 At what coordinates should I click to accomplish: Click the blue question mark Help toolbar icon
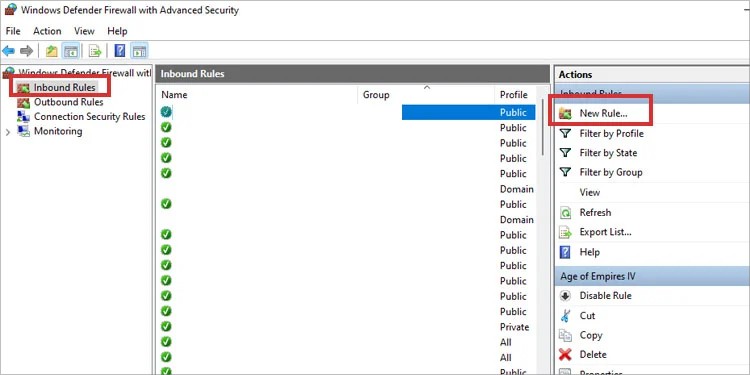click(x=120, y=51)
